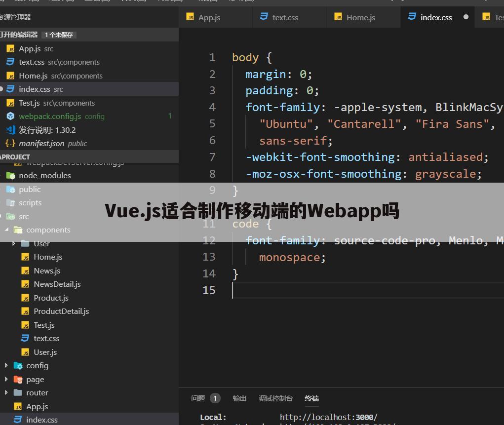The image size is (504, 425).
Task: Switch to the text.css tab
Action: pos(289,17)
